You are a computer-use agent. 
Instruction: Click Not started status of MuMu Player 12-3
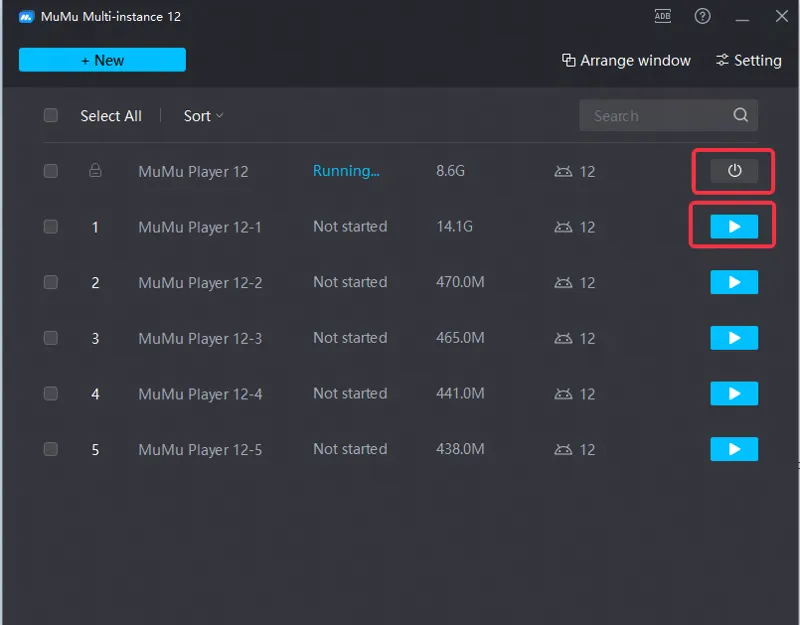point(350,338)
